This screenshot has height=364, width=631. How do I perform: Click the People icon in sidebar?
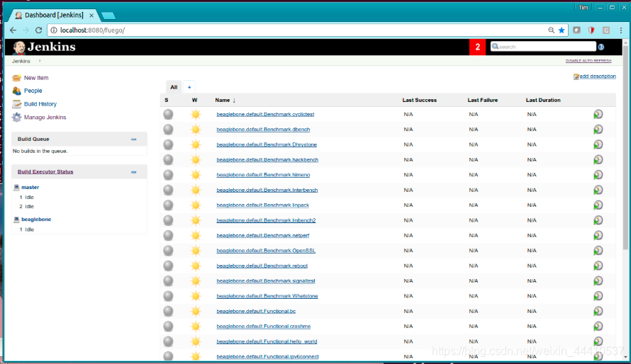[x=16, y=91]
